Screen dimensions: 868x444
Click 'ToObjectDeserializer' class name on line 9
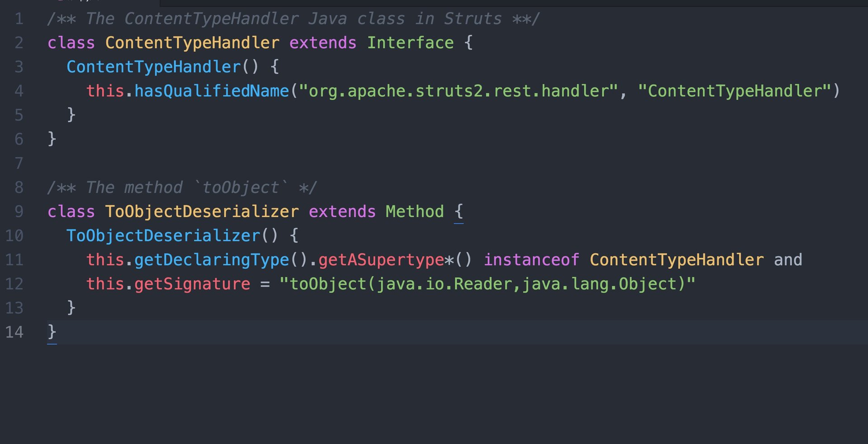(x=202, y=211)
